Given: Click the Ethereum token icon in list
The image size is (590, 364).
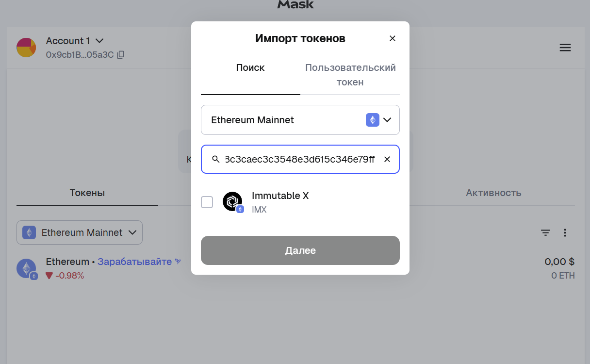Looking at the screenshot, I should pyautogui.click(x=26, y=268).
